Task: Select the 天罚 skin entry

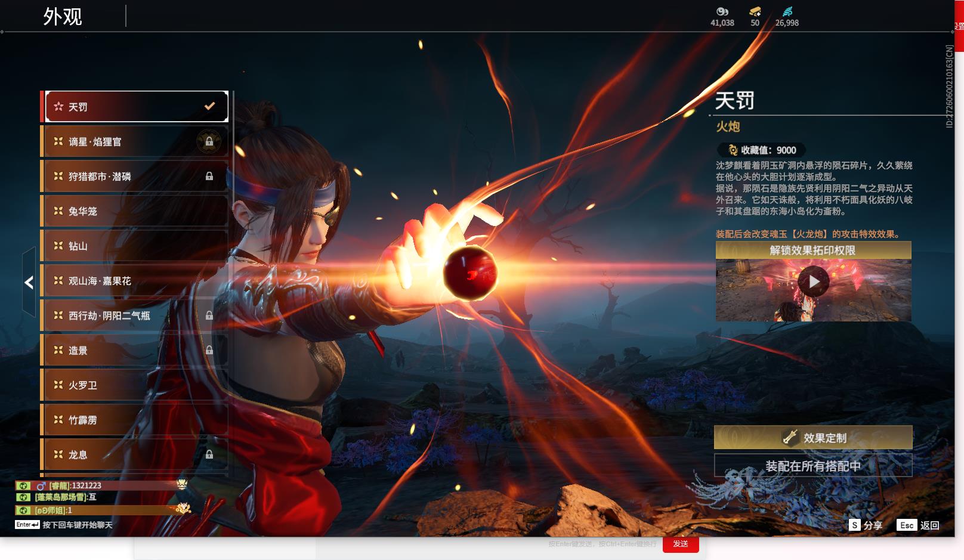Action: pos(137,106)
